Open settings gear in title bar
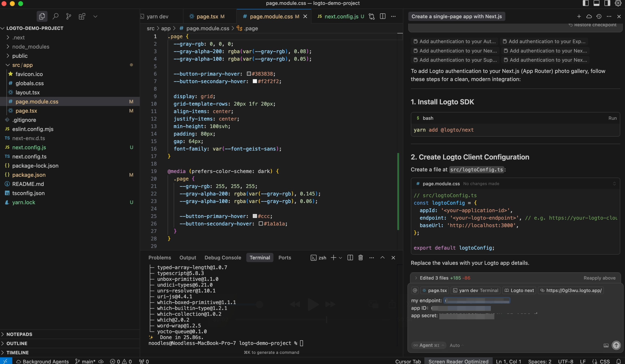Viewport: 625px width, 364px height. [618, 3]
